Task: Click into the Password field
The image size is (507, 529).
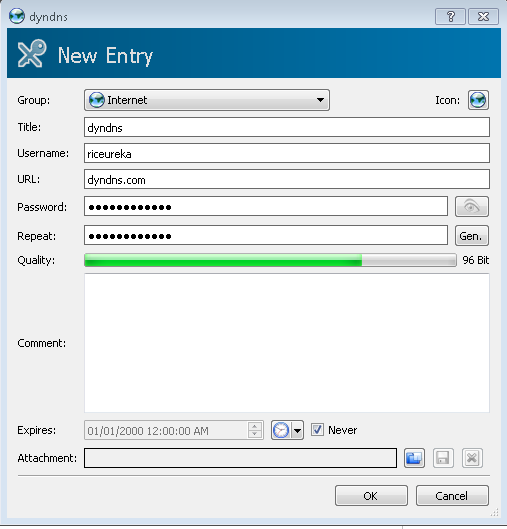Action: pos(266,206)
